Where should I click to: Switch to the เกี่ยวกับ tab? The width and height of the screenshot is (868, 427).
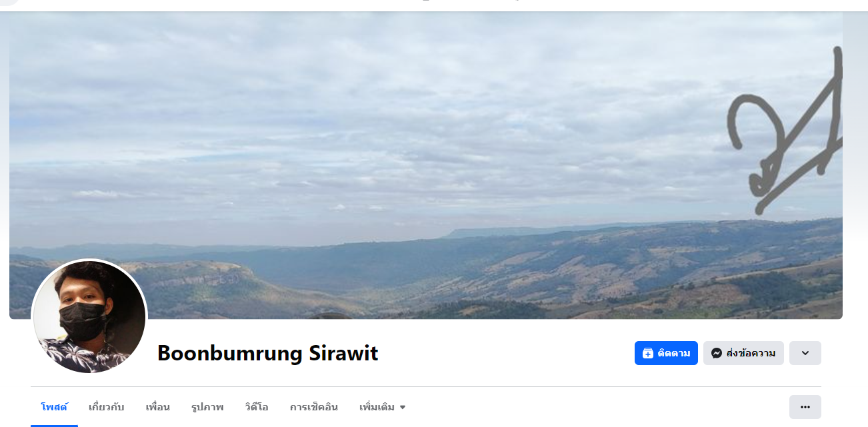coord(107,407)
